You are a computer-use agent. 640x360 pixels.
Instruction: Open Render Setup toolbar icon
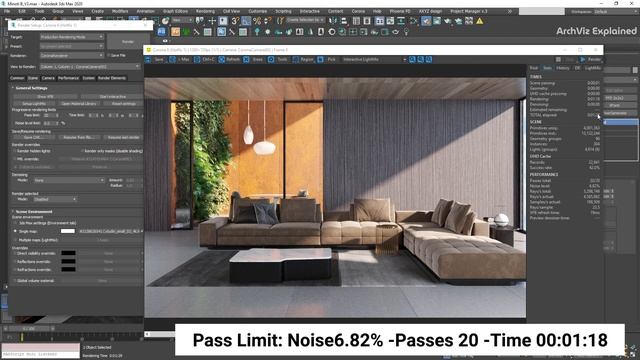tap(426, 21)
